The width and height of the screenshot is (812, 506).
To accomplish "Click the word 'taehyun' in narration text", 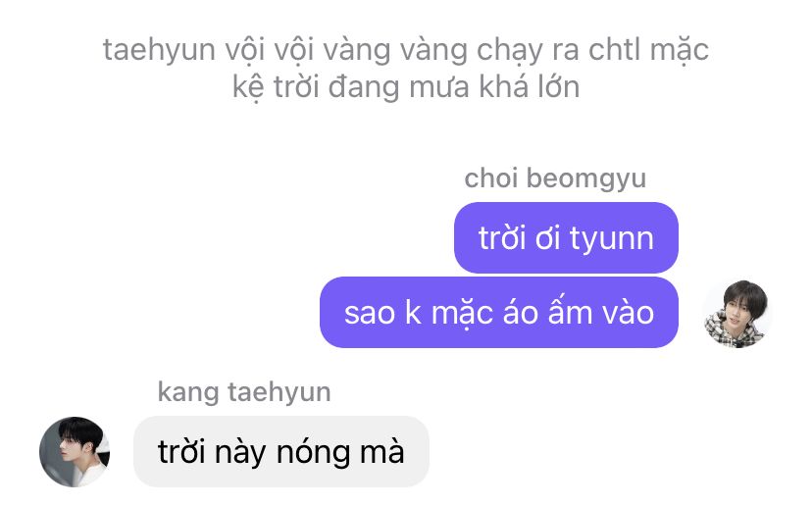I will click(159, 51).
